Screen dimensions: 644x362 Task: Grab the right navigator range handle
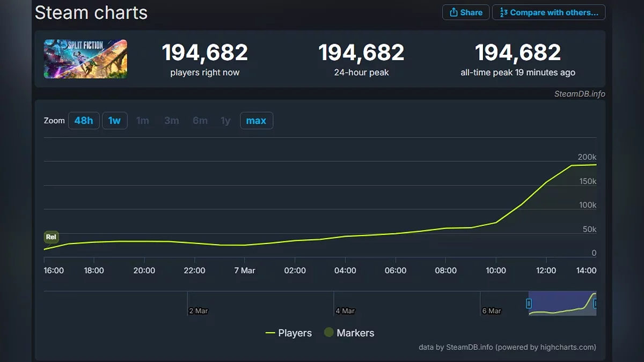[595, 304]
